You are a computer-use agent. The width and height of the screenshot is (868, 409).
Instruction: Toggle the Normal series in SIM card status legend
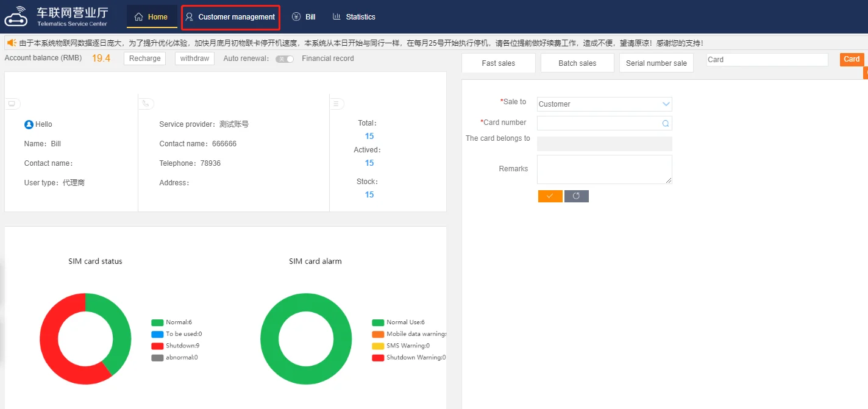pos(157,322)
